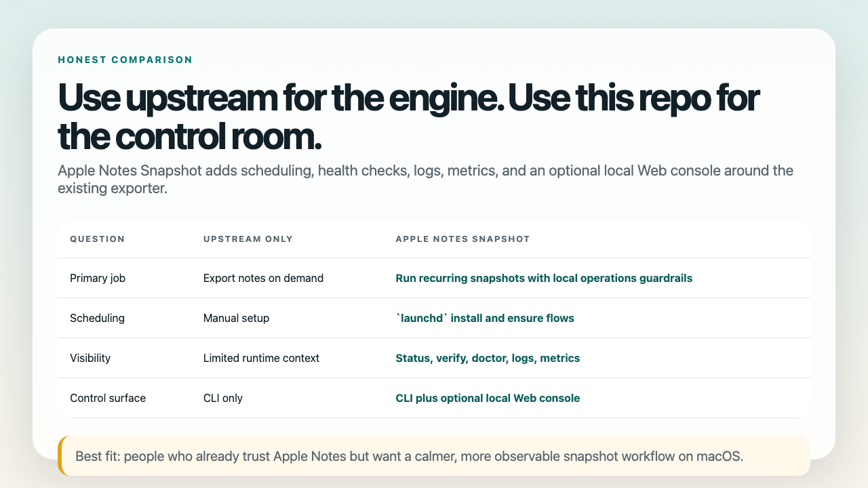Image resolution: width=868 pixels, height=488 pixels.
Task: Click the Best fit callout message
Action: 408,456
